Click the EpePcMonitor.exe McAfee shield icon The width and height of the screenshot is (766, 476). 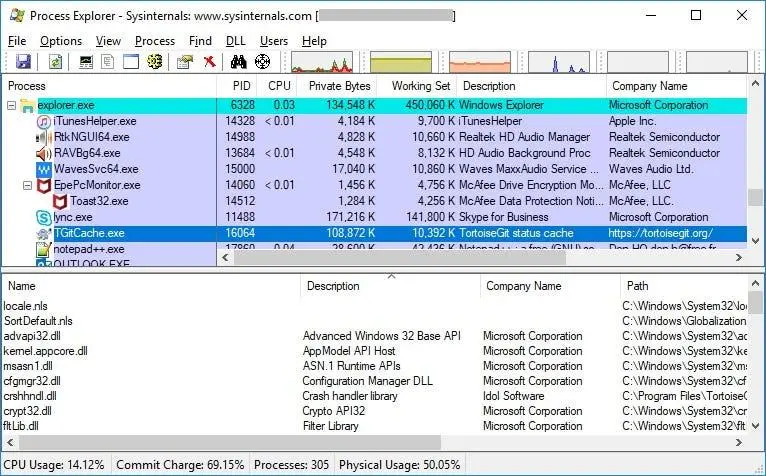pos(44,186)
